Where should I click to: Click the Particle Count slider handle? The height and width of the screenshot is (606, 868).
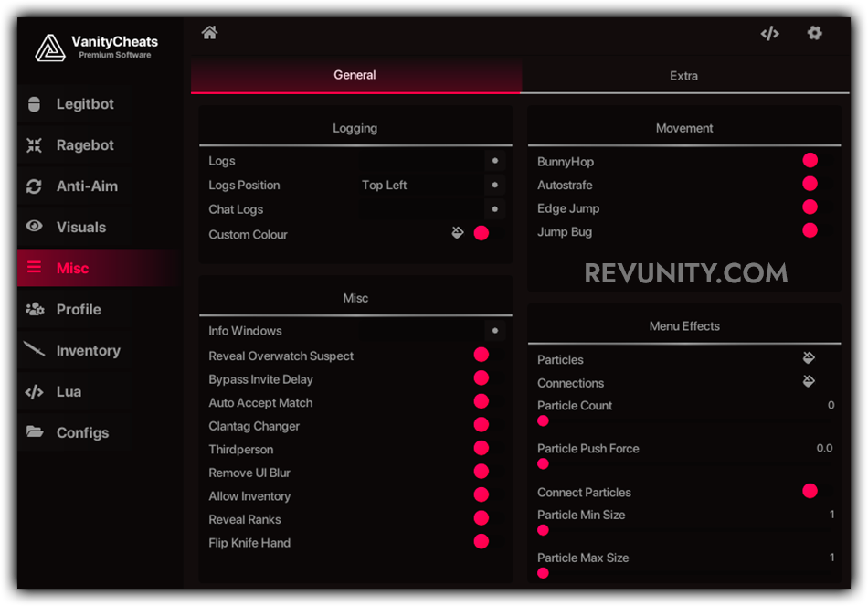(x=543, y=421)
